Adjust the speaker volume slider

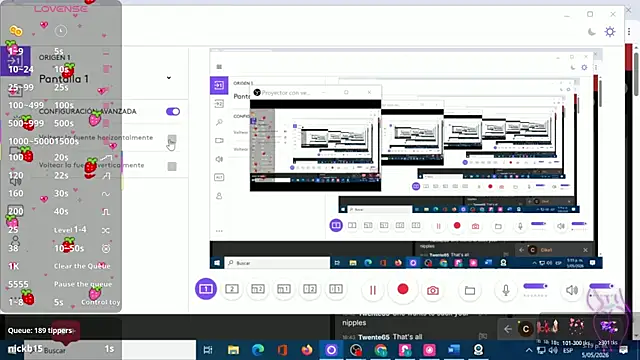coord(601,287)
